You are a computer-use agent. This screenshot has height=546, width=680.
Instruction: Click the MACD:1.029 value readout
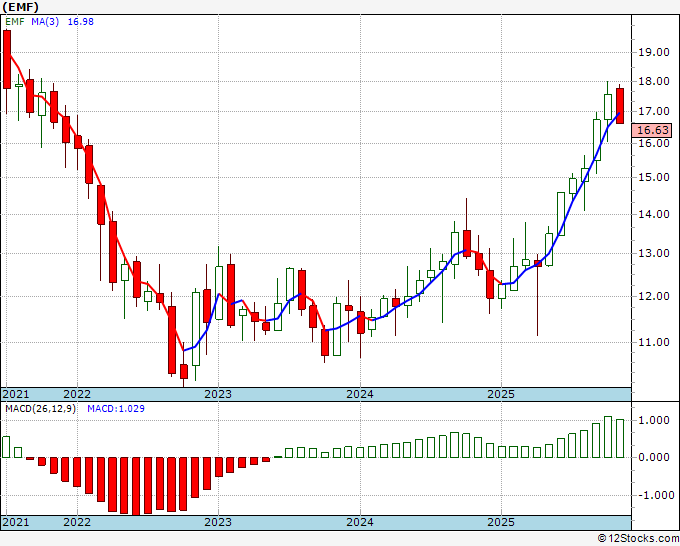pyautogui.click(x=116, y=409)
